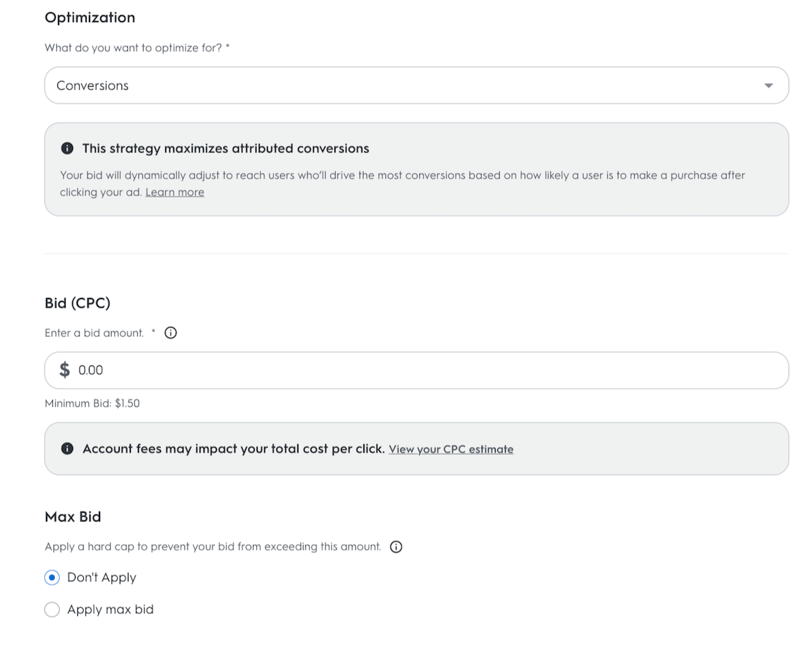The height and width of the screenshot is (672, 806).
Task: Click the Bid (CPC) section heading
Action: [x=77, y=303]
